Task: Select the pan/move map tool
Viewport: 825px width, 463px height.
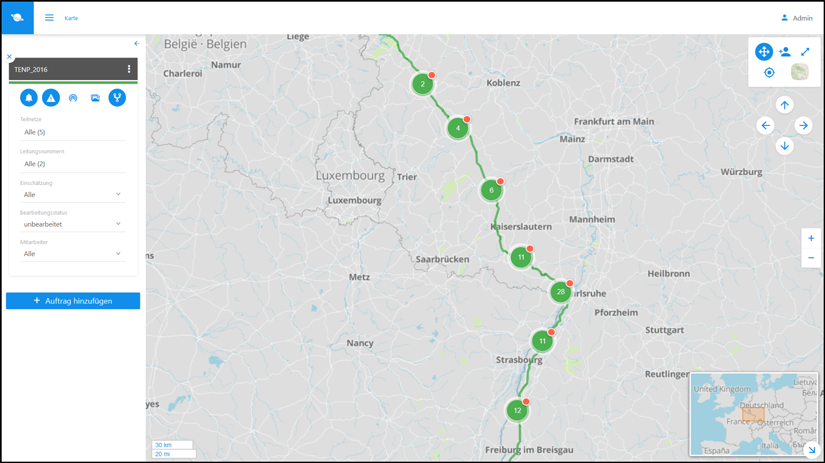Action: 764,52
